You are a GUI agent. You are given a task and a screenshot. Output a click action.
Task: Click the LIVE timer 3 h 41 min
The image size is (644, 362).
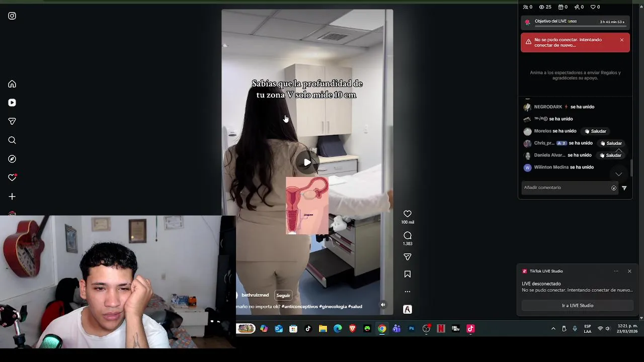pyautogui.click(x=612, y=22)
